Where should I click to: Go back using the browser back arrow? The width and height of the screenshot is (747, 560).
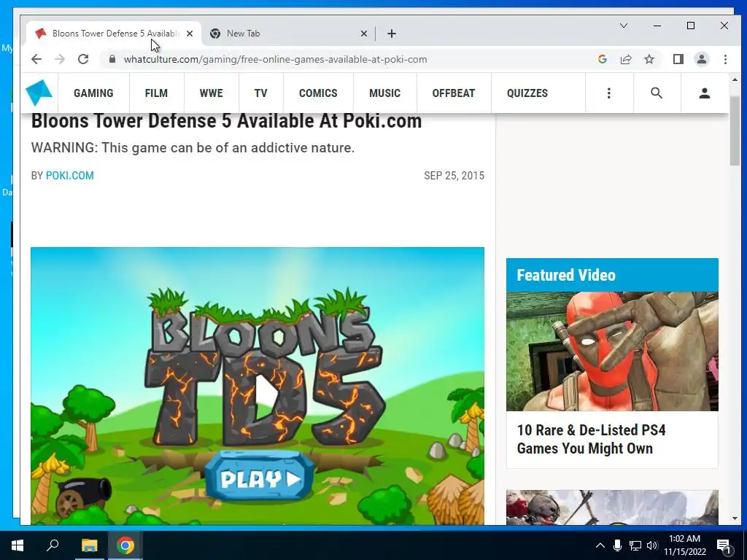[x=36, y=59]
